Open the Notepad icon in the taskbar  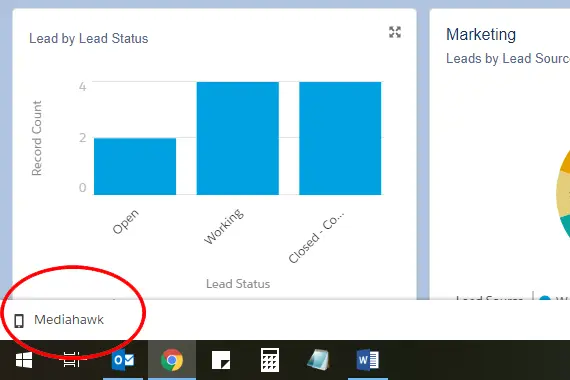tap(318, 360)
